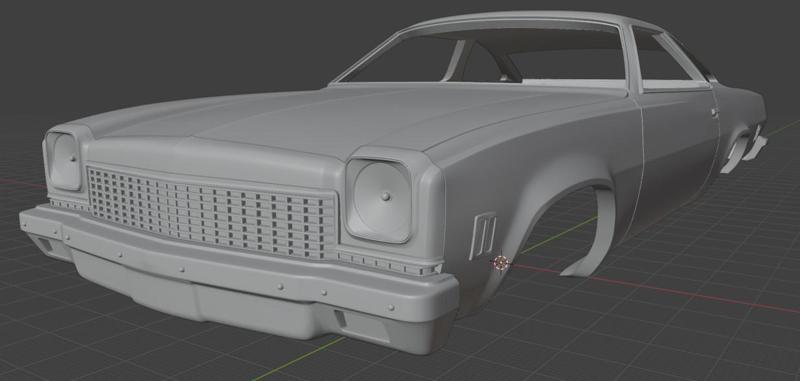
Task: Click the fender emblem badge beside the wheel arch
Action: 483,236
